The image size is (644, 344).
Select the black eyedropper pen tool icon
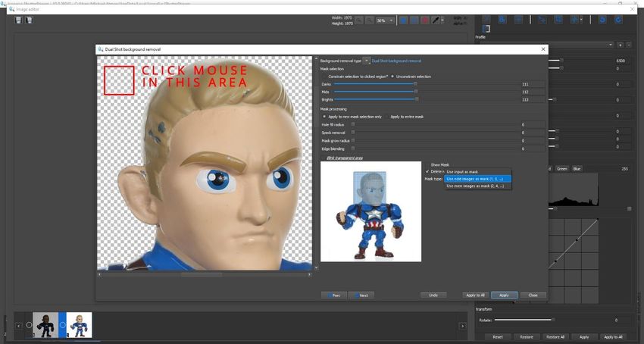tap(436, 20)
